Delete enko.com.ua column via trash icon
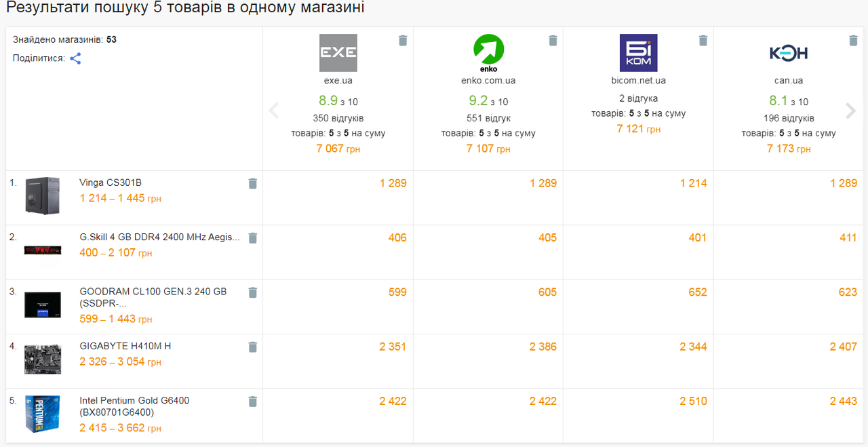This screenshot has width=868, height=447. tap(553, 41)
